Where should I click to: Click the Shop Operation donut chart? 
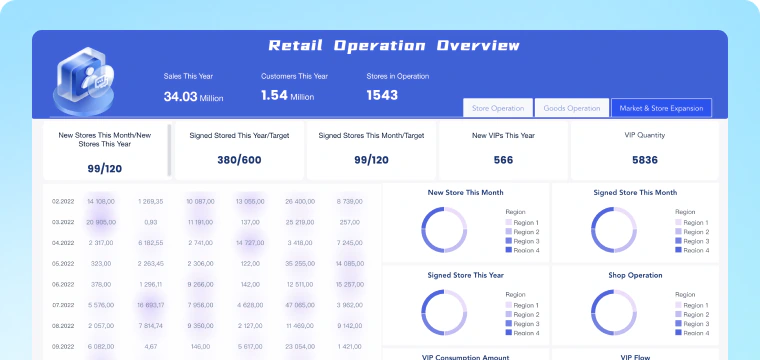613,313
